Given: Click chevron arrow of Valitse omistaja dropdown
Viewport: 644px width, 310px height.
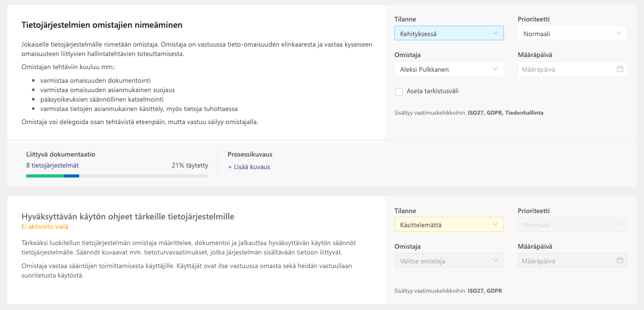Looking at the screenshot, I should pos(496,260).
